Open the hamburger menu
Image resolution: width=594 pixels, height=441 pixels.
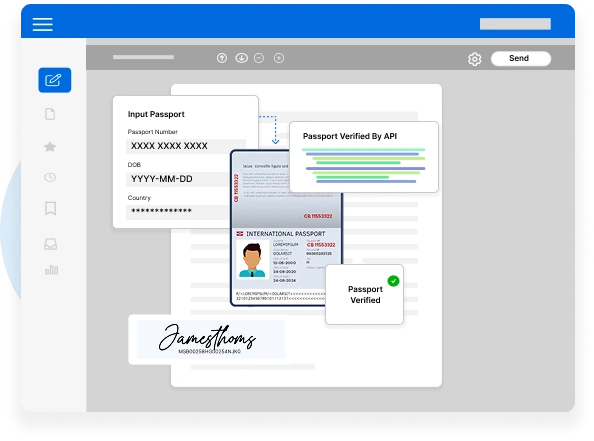coord(42,24)
